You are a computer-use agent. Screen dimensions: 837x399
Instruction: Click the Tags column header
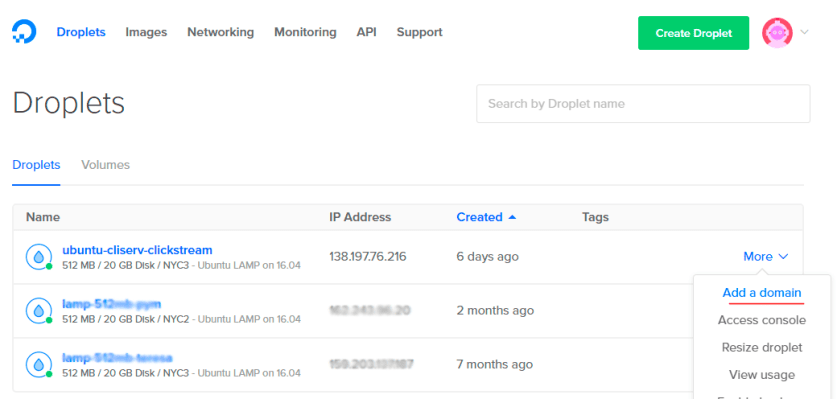pos(595,217)
